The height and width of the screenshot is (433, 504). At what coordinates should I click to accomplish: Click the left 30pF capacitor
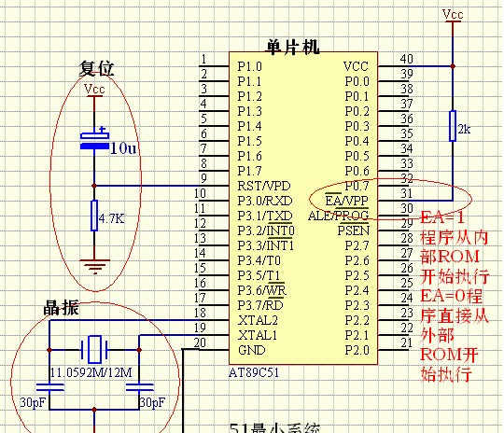click(49, 387)
